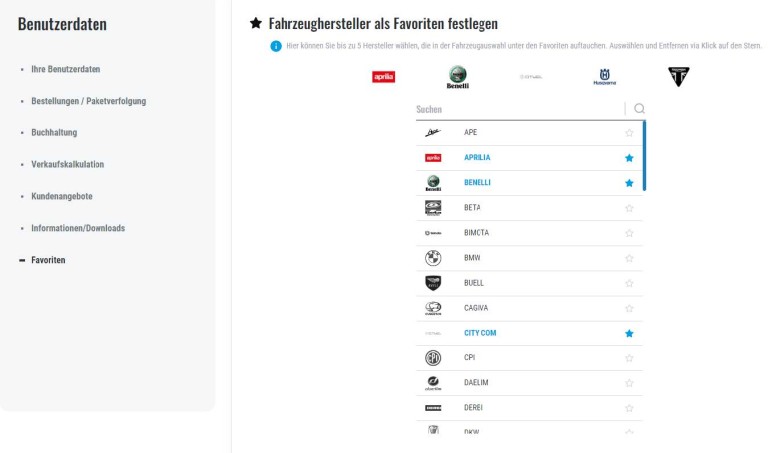
Task: Click the Aprilia logo in favorites row
Action: pos(384,77)
